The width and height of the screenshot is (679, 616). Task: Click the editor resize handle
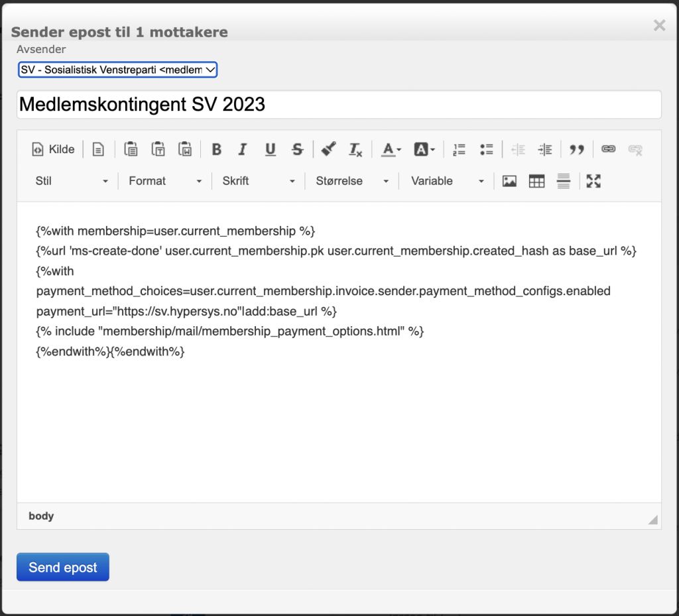pos(653,519)
